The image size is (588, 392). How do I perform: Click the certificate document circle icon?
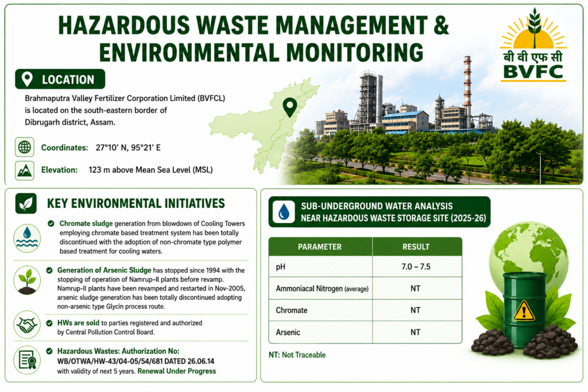pos(27,360)
